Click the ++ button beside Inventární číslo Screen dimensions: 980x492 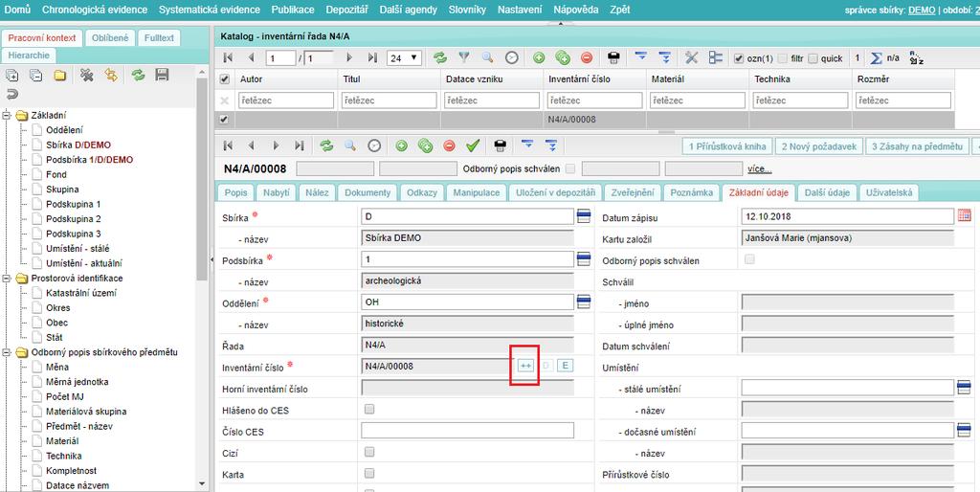[525, 366]
